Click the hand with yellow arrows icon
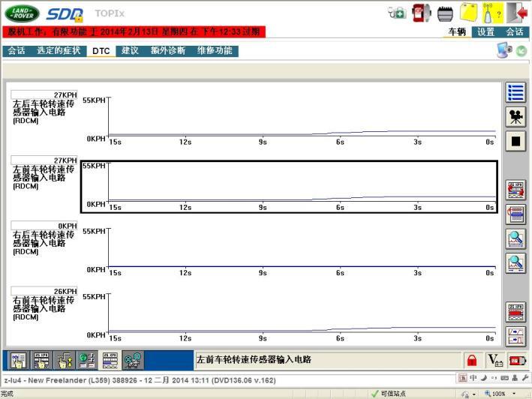The image size is (532, 399). pos(65,360)
